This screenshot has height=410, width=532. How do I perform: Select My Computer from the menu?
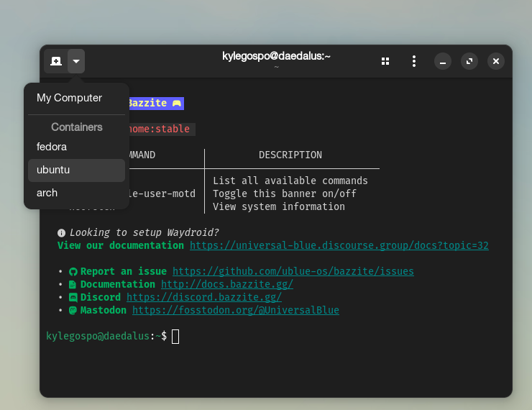point(77,98)
